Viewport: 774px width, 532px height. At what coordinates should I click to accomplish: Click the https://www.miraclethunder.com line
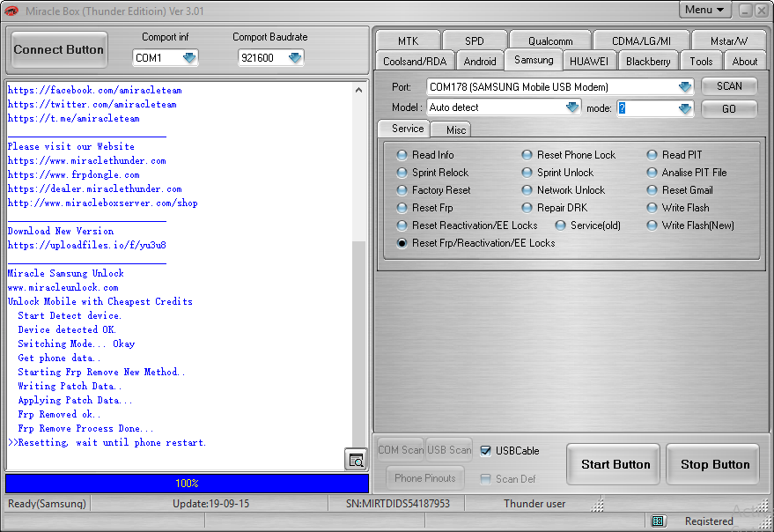click(87, 161)
